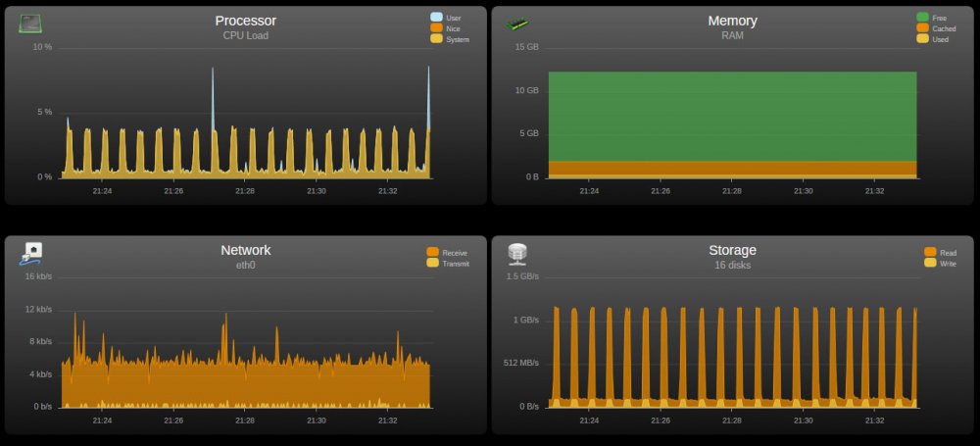
Task: Click the User legend color swatch
Action: 436,18
